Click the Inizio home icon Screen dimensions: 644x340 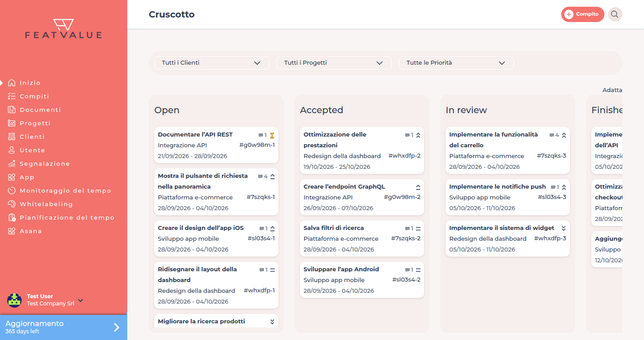12,83
